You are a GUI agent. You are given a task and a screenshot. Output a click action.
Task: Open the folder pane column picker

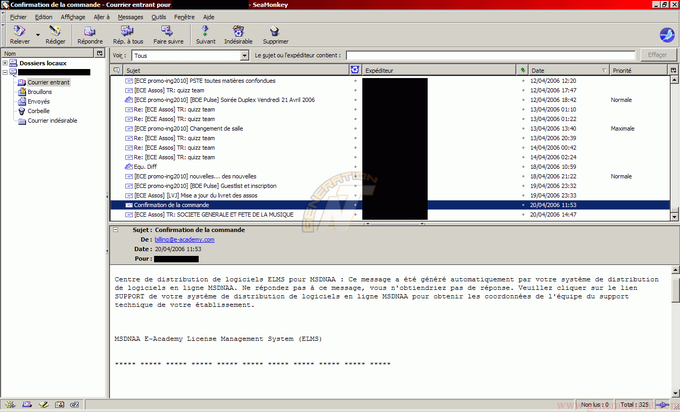point(100,53)
